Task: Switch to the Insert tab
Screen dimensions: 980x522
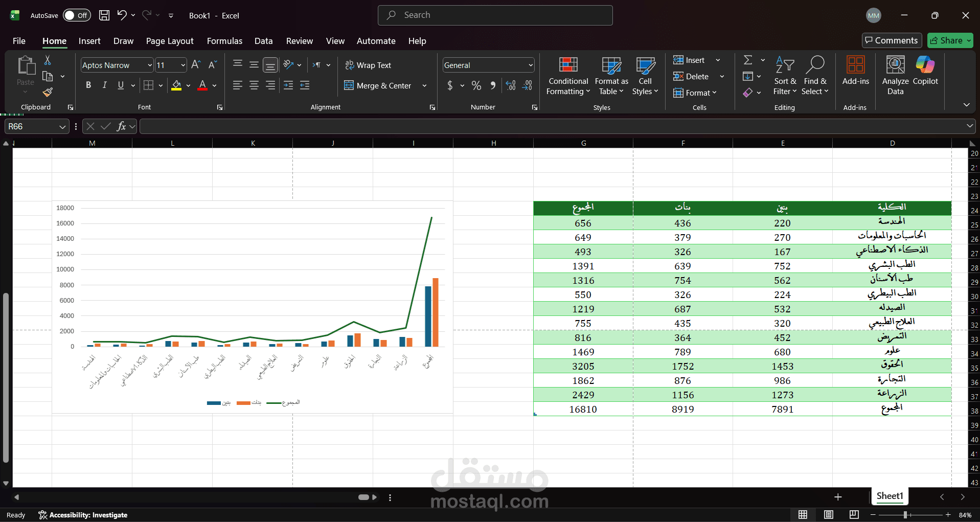Action: pos(89,41)
